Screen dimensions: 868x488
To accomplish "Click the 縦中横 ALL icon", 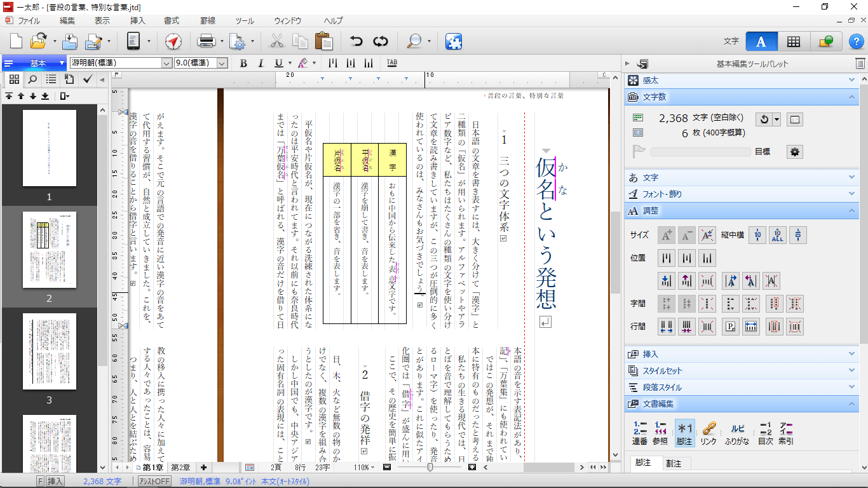I will click(777, 235).
